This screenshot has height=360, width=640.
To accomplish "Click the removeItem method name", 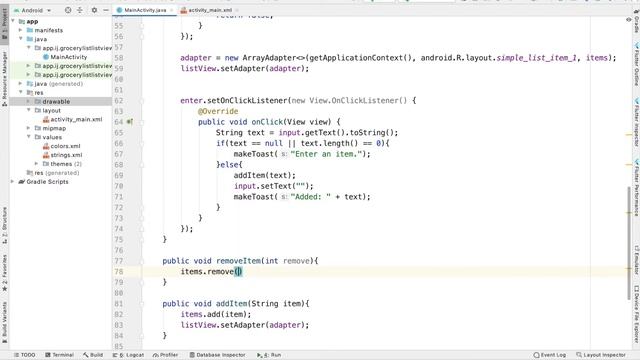I will [238, 261].
